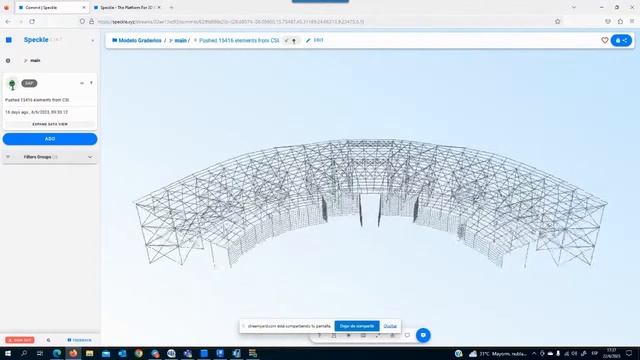The width and height of the screenshot is (640, 360).
Task: Open the Windows Start menu
Action: point(7,353)
